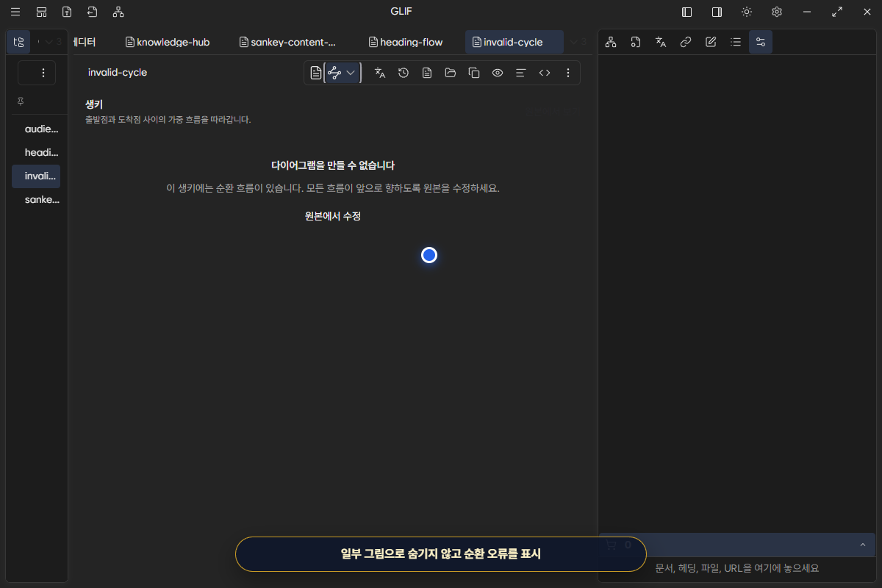This screenshot has width=882, height=588.
Task: Open version history from the editor toolbar
Action: (x=404, y=73)
